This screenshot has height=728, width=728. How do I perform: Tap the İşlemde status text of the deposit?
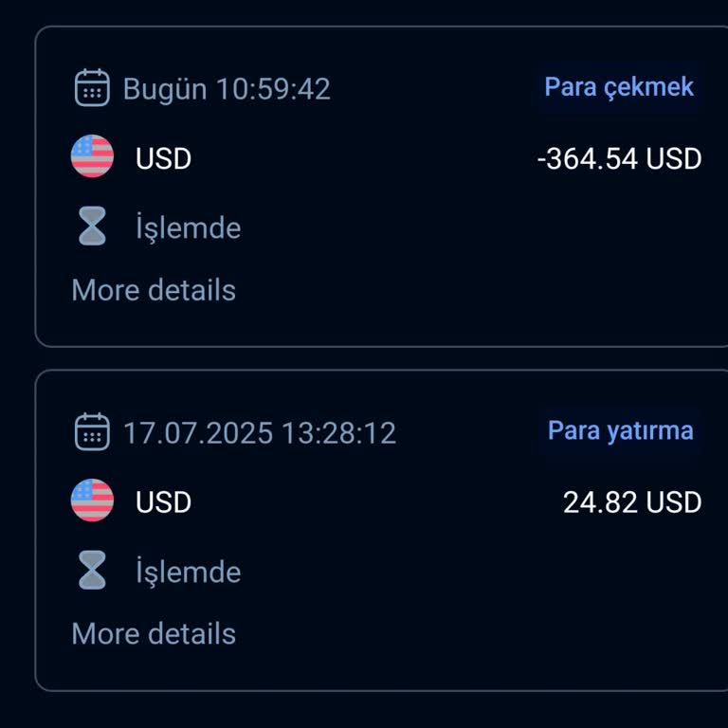(x=188, y=573)
